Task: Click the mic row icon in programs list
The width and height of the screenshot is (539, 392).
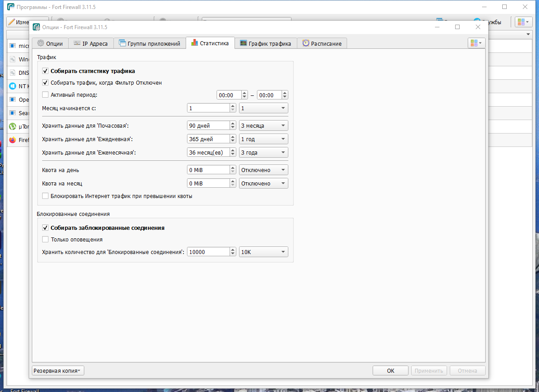Action: point(13,46)
